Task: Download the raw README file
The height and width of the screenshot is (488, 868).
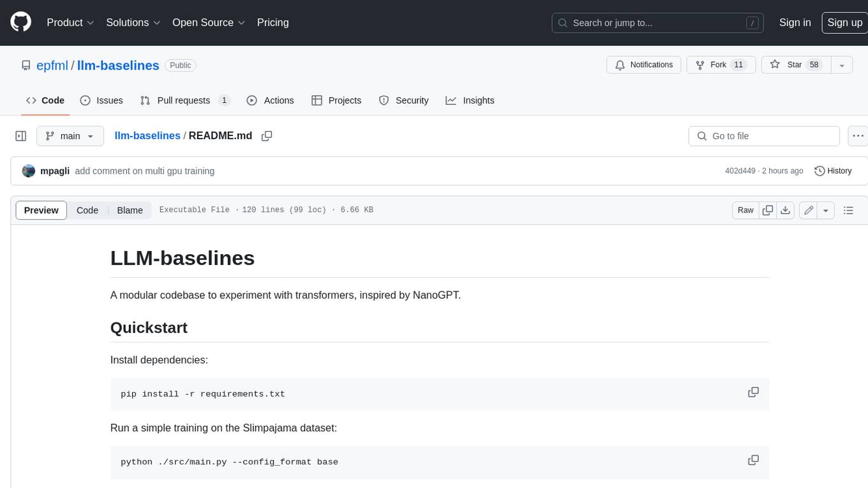Action: click(x=786, y=210)
